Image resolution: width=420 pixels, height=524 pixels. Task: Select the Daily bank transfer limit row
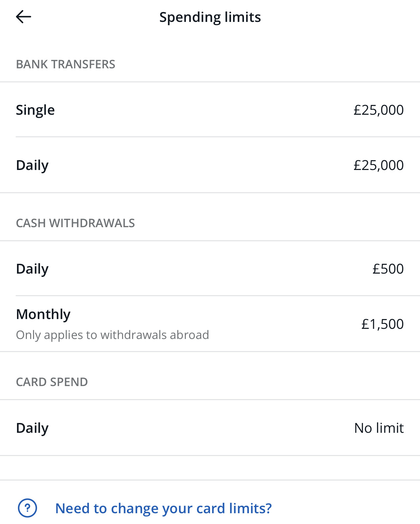(x=210, y=165)
